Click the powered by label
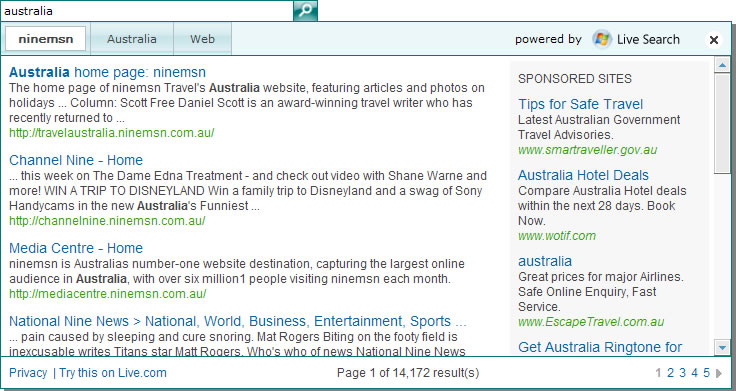 548,39
